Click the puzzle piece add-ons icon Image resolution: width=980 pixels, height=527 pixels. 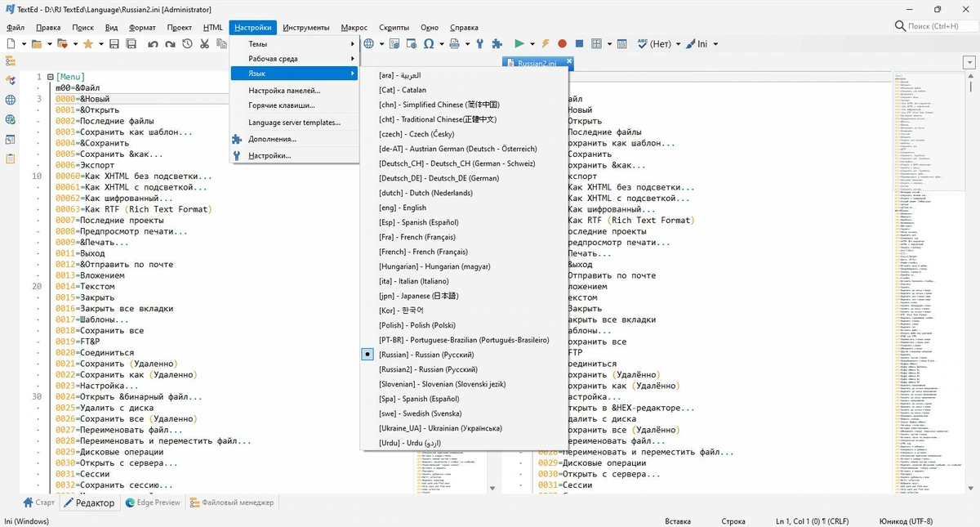pyautogui.click(x=497, y=43)
